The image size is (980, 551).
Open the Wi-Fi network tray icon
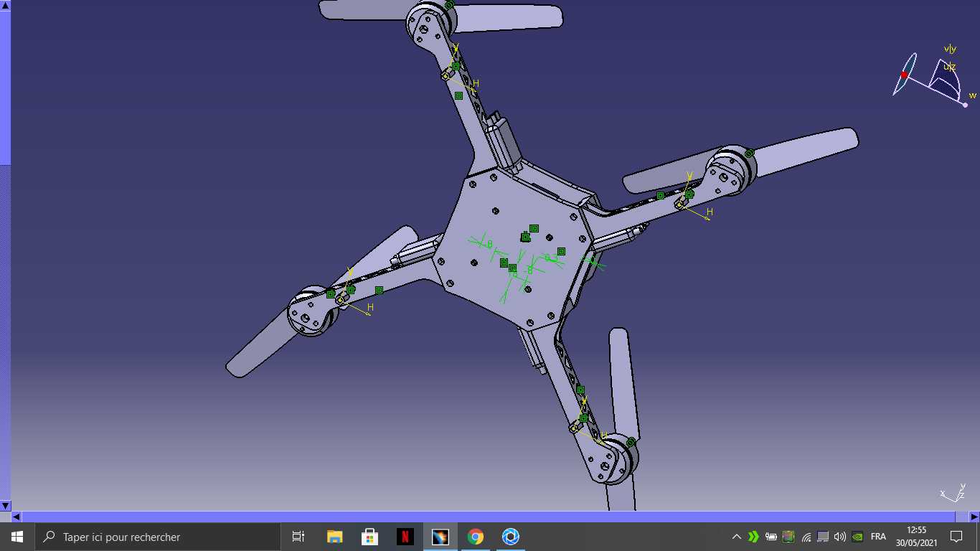pos(806,537)
